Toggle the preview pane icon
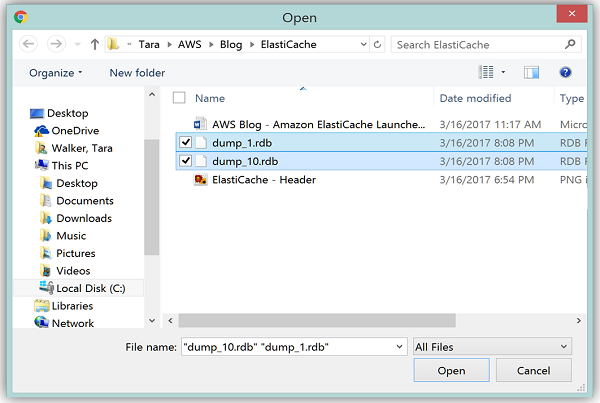Screen dimensions: 600x403 [x=531, y=72]
